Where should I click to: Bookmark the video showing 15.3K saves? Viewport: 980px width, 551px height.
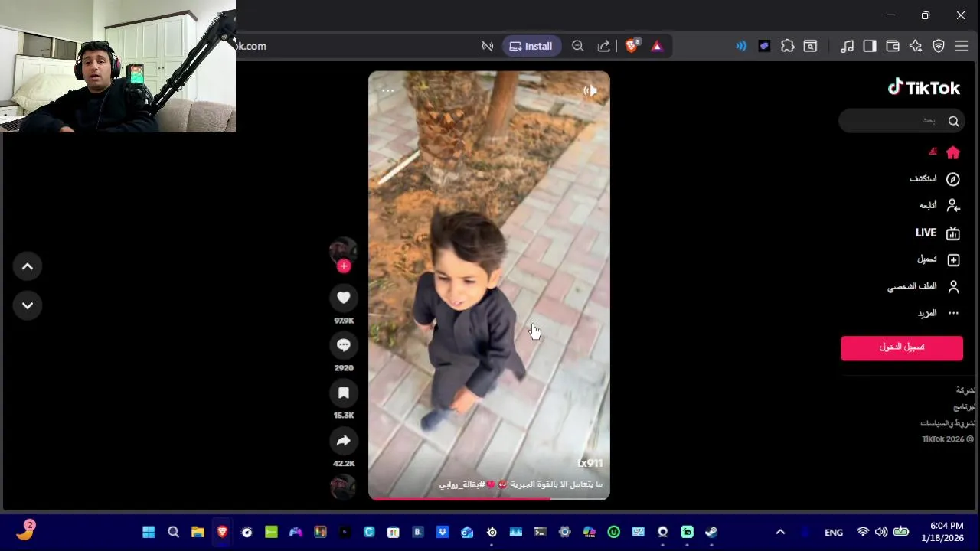[x=343, y=393]
